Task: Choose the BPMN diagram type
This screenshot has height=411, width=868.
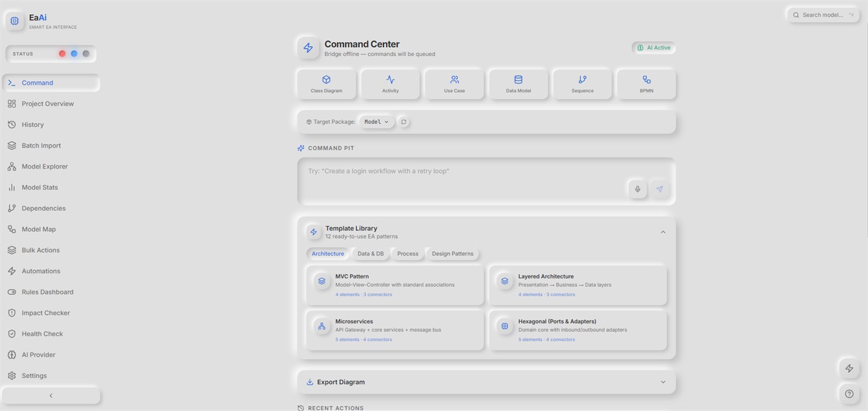Action: pyautogui.click(x=647, y=84)
